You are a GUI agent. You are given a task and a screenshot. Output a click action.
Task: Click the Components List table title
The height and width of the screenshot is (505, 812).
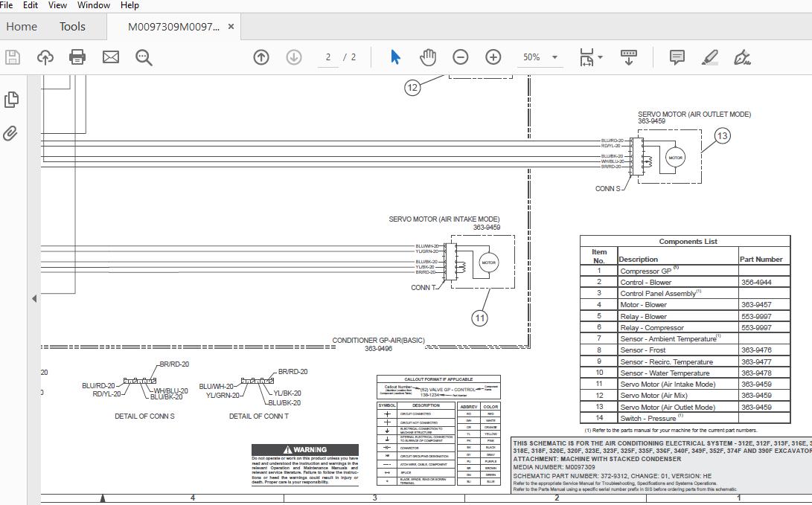pyautogui.click(x=688, y=241)
